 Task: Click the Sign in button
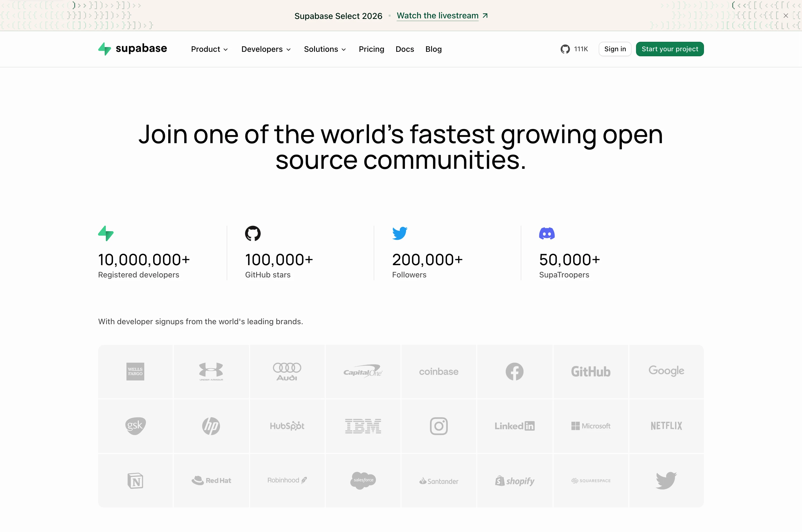615,49
